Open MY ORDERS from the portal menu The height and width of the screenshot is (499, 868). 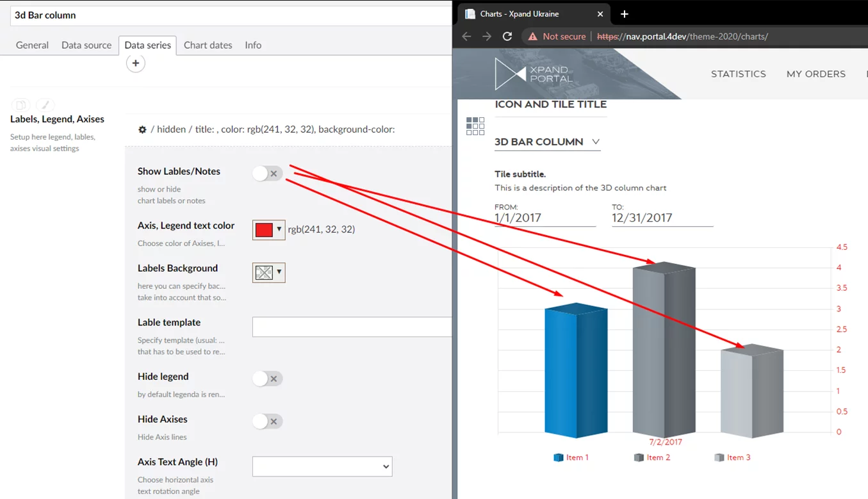coord(815,74)
